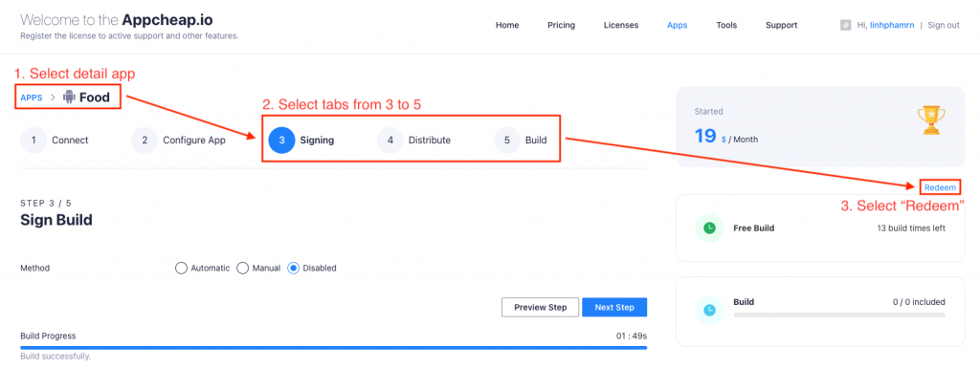This screenshot has height=368, width=980.
Task: Open the Licenses page
Action: point(620,26)
